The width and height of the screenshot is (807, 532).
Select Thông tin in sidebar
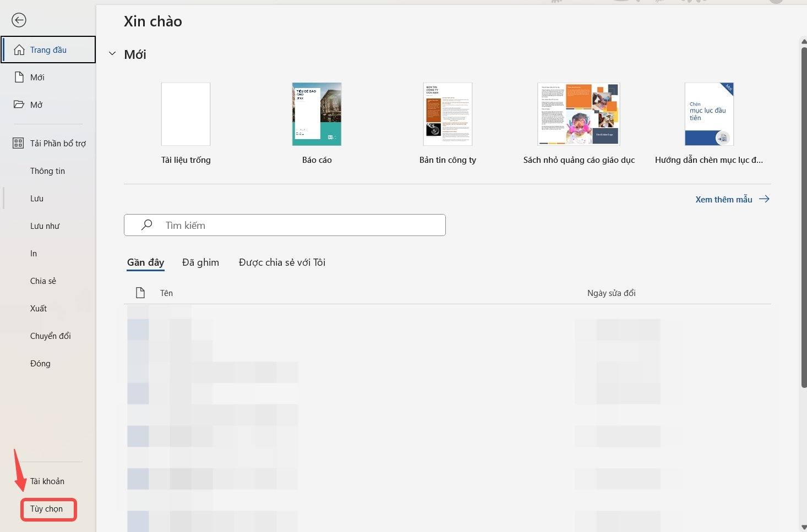tap(47, 171)
